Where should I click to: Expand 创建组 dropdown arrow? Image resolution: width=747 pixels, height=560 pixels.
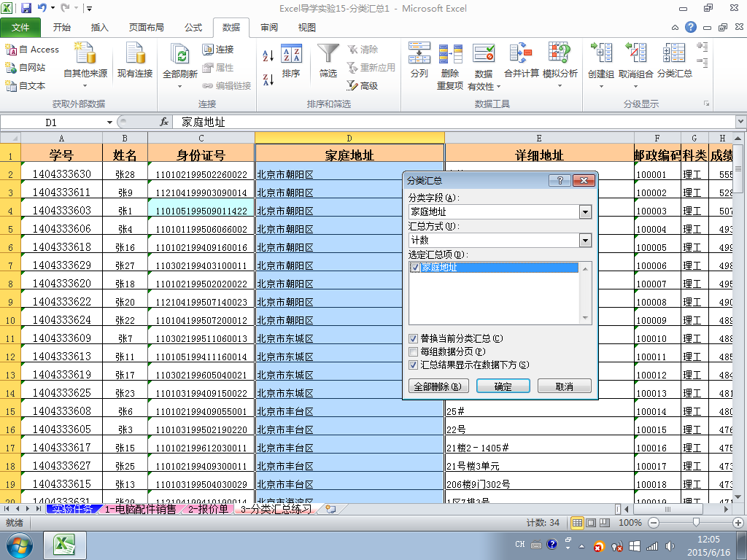click(601, 87)
